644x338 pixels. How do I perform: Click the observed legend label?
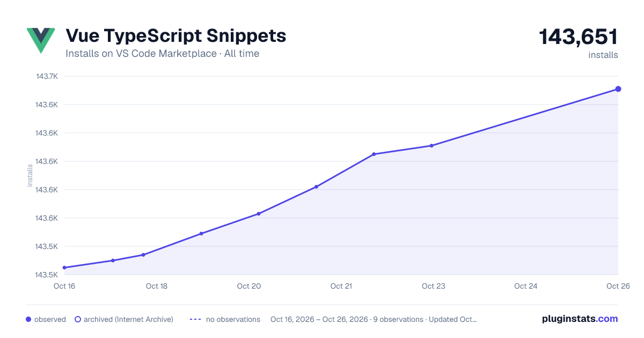(x=50, y=319)
